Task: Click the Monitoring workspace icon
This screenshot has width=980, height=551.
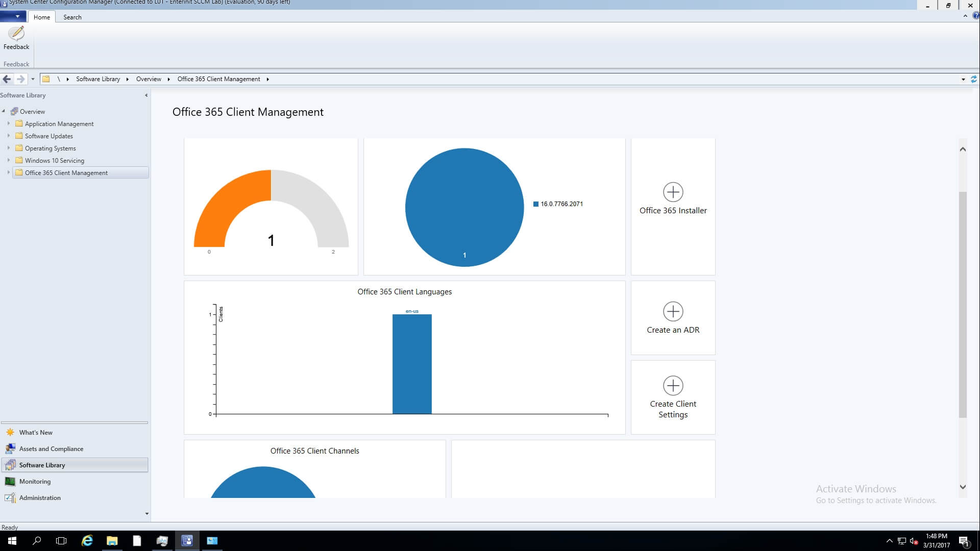Action: tap(10, 481)
